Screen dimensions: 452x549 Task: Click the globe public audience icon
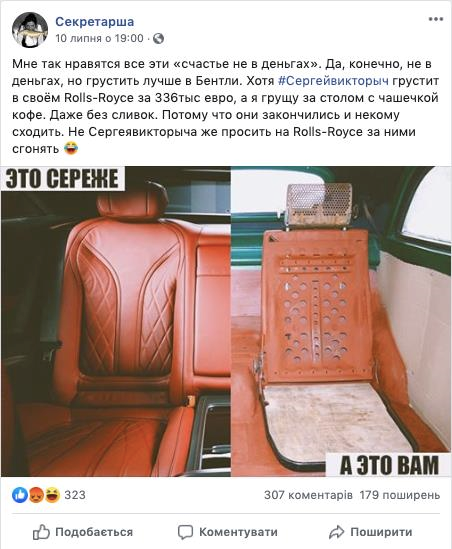click(158, 38)
